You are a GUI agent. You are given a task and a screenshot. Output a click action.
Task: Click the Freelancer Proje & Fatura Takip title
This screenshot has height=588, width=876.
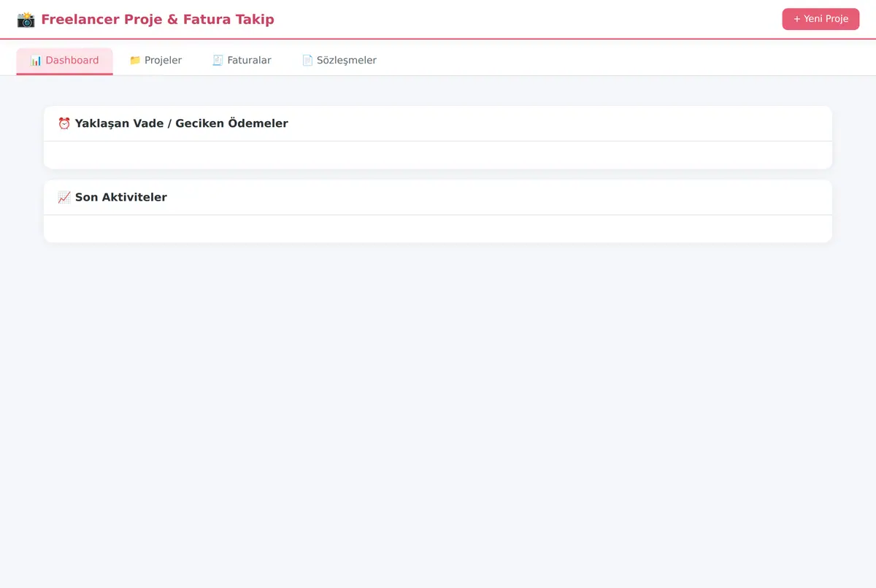click(158, 20)
